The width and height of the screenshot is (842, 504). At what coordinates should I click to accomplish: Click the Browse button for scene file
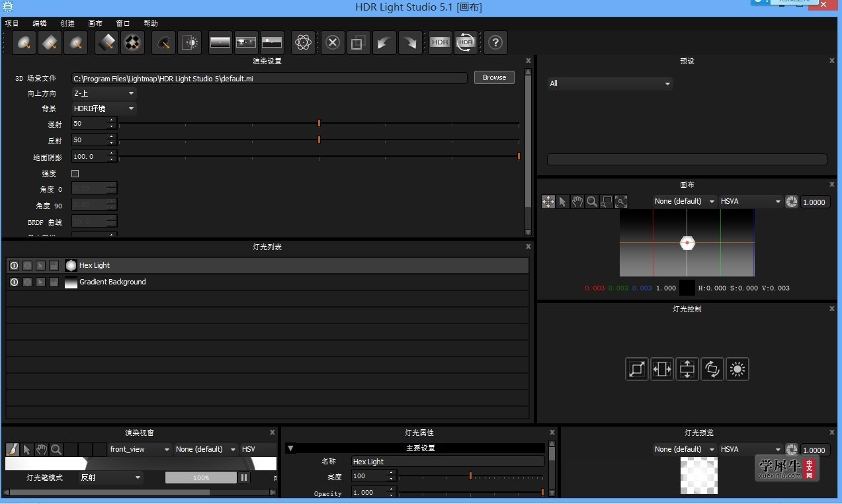coord(494,77)
